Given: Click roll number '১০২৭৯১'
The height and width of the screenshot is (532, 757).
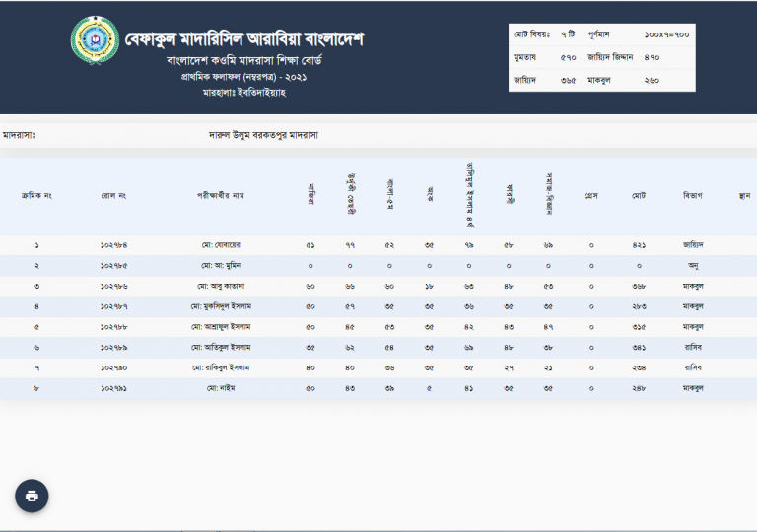Looking at the screenshot, I should click(x=114, y=388).
